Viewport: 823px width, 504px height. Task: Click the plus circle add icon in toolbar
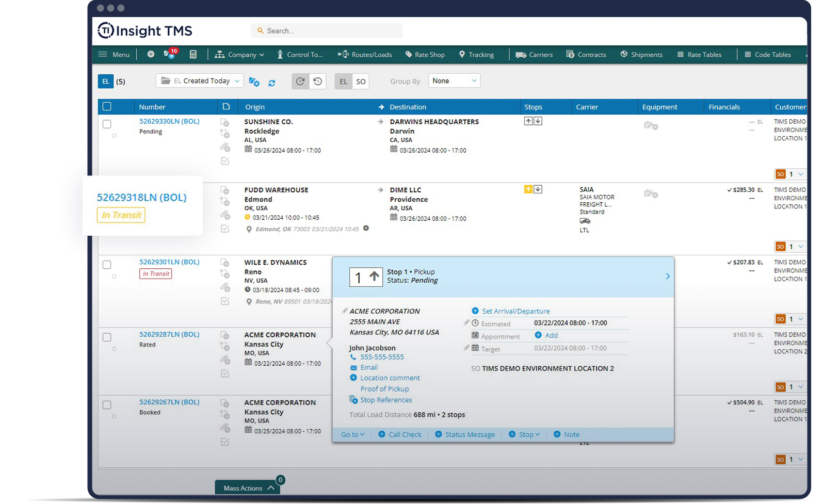151,54
